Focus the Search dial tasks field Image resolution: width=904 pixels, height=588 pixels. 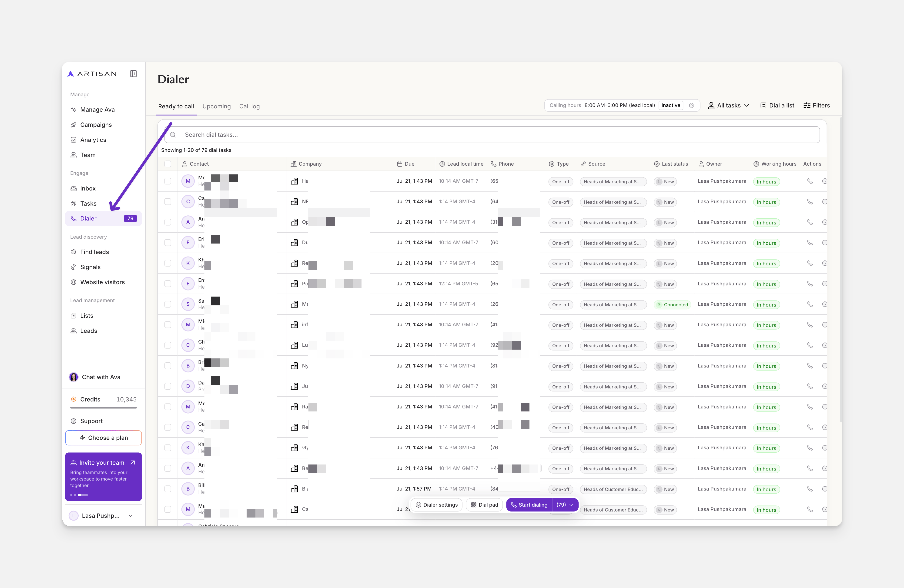[x=492, y=135]
